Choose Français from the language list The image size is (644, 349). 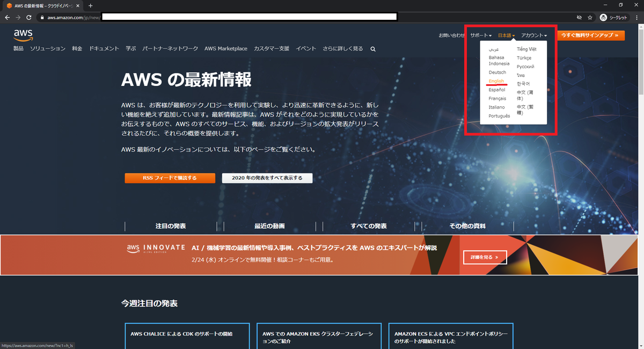pyautogui.click(x=497, y=98)
